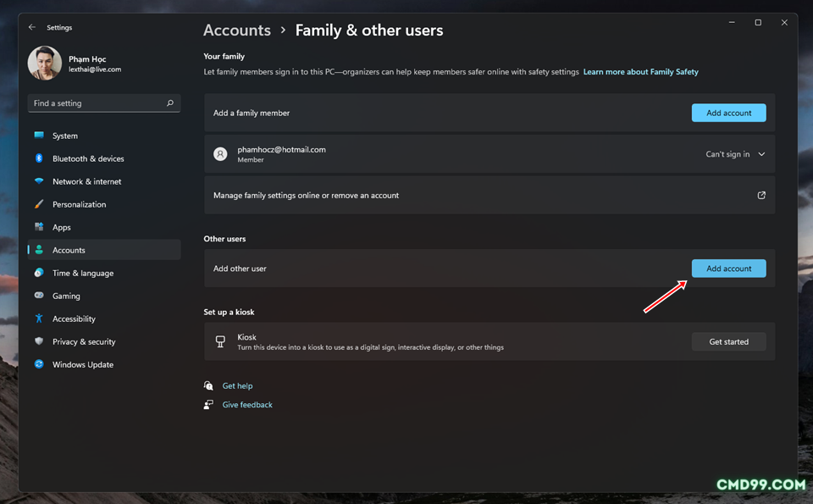Add account under Other users

(x=728, y=268)
